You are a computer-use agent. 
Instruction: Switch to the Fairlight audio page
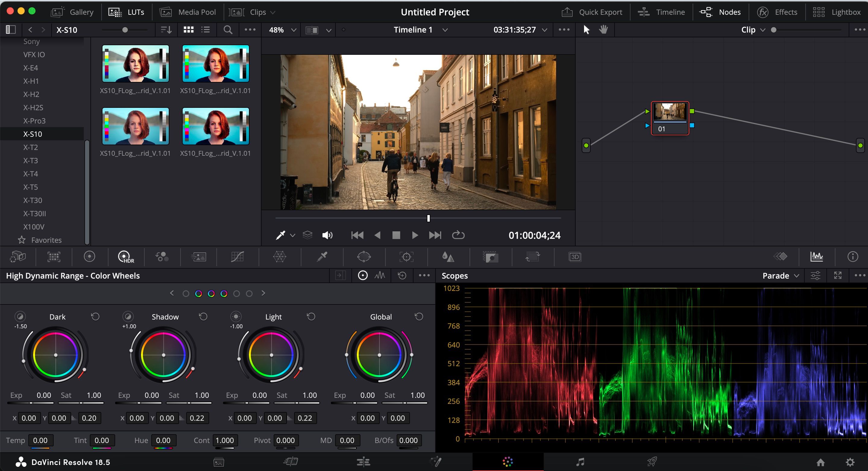point(580,462)
